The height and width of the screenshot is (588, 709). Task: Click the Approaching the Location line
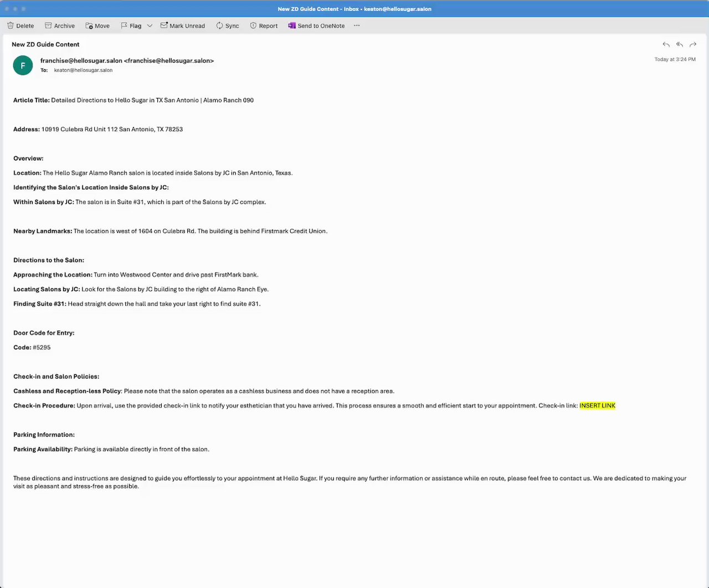tap(136, 275)
